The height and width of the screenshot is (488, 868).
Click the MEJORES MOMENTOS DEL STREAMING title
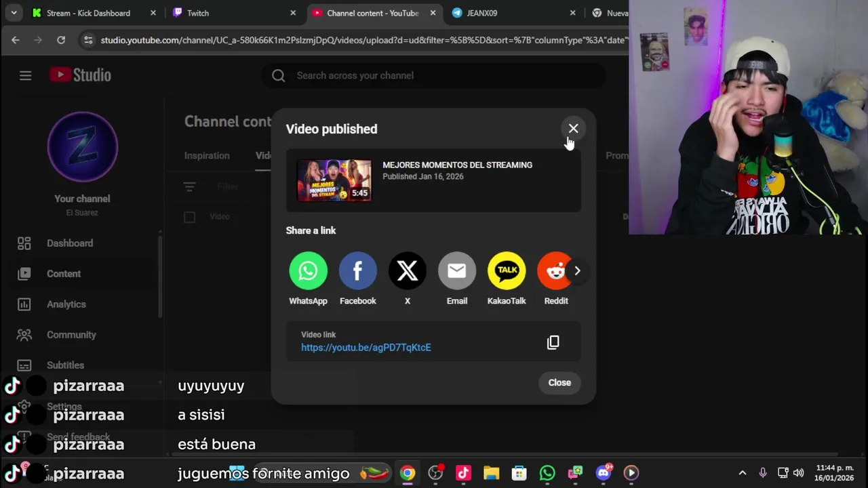click(x=457, y=165)
